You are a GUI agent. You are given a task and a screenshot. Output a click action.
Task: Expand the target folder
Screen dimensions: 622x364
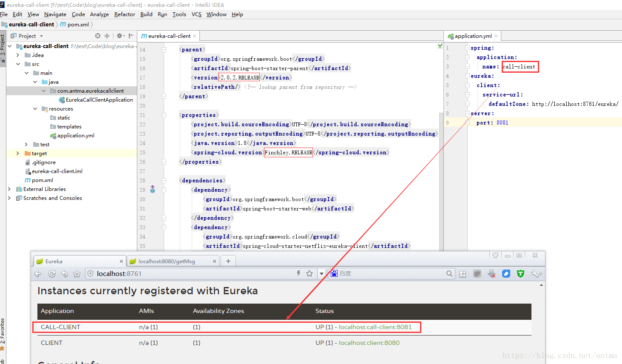pos(18,153)
